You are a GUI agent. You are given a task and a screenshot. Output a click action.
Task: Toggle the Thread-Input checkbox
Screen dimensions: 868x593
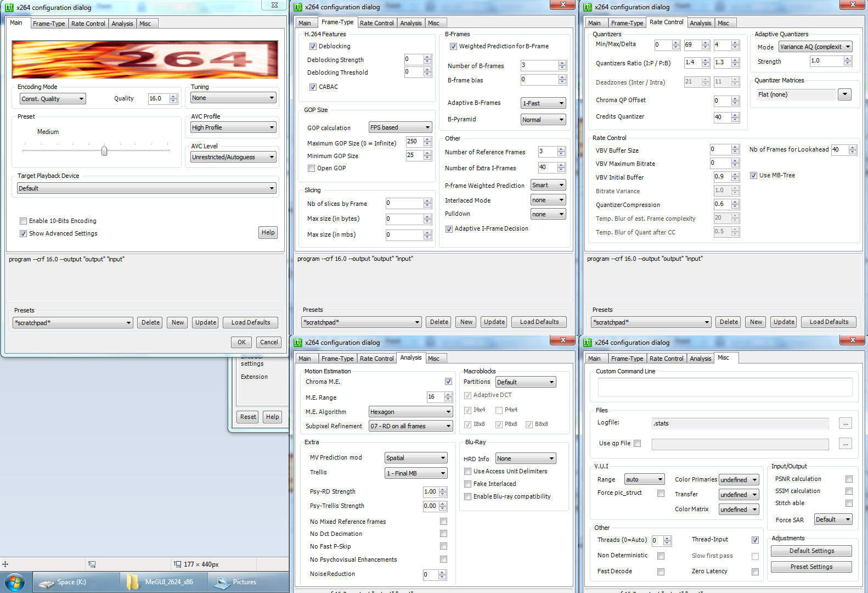click(x=755, y=540)
